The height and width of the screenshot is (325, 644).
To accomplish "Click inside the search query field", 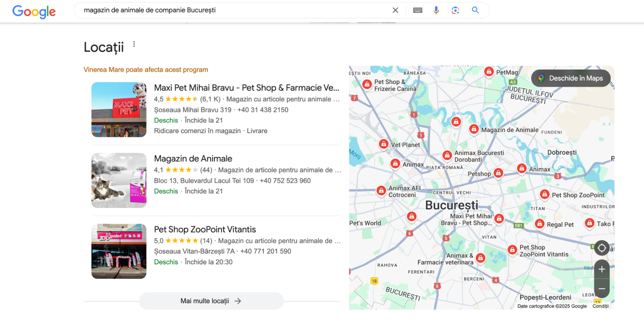I will pos(235,10).
